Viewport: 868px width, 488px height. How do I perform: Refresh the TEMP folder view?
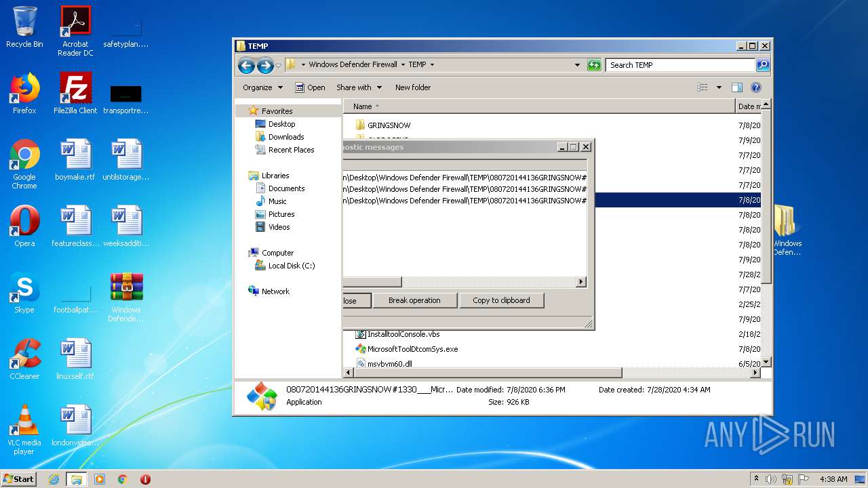tap(594, 65)
